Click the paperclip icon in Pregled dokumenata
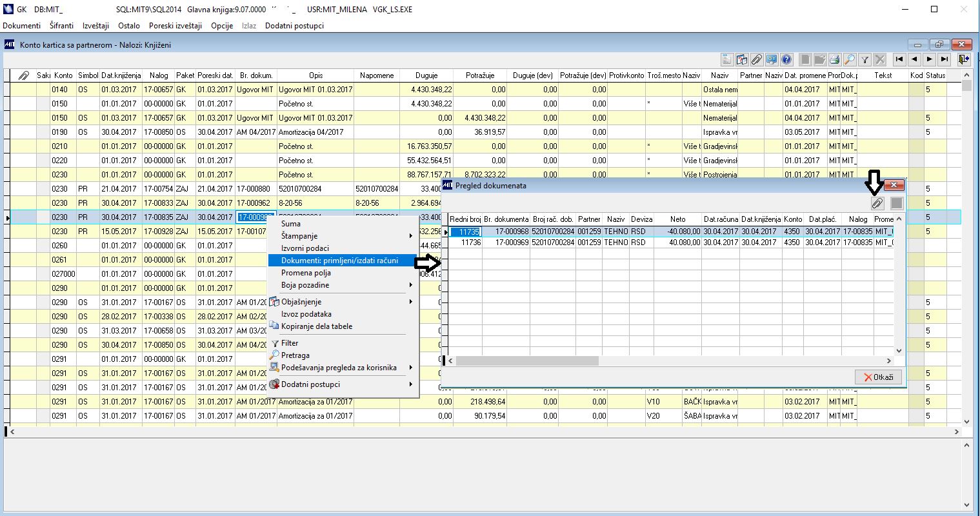 [877, 203]
